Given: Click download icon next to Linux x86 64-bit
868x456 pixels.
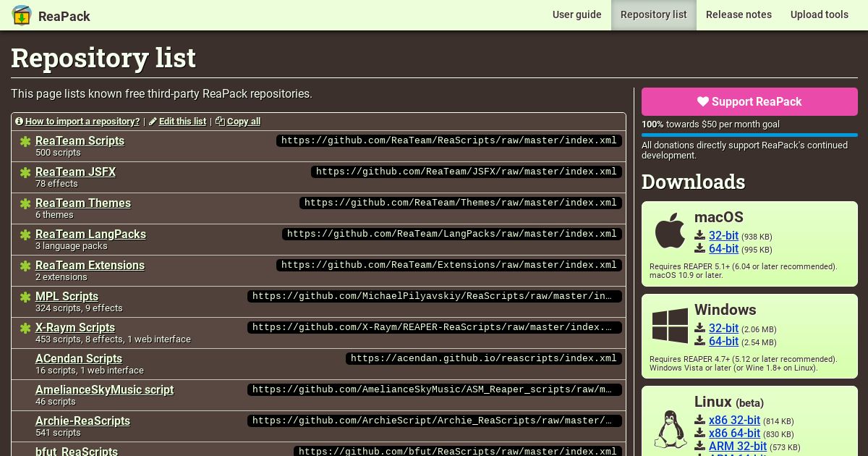Looking at the screenshot, I should point(699,433).
